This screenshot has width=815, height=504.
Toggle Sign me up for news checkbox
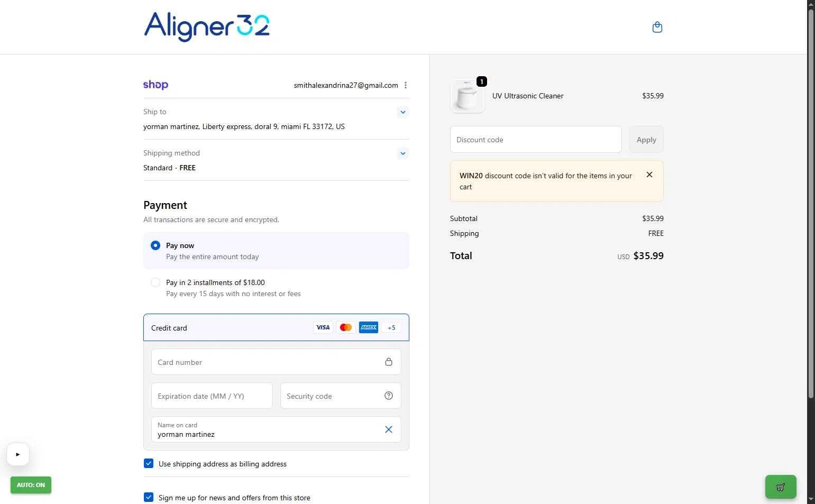(x=149, y=497)
